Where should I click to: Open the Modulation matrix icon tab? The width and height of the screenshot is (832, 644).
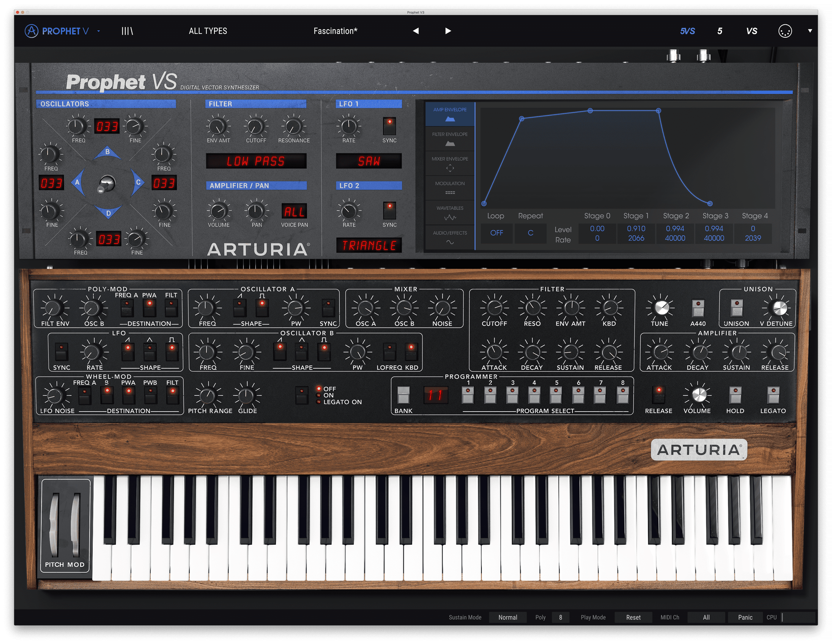point(450,189)
